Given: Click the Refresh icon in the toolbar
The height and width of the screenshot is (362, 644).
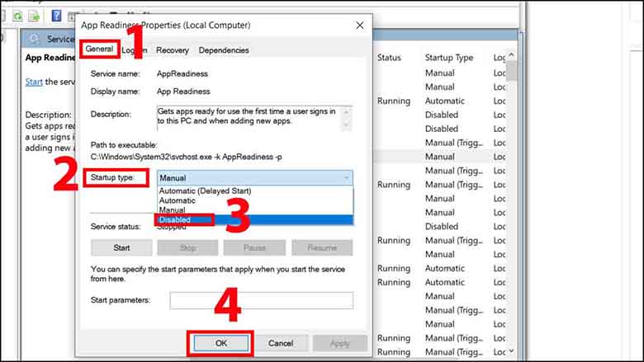Looking at the screenshot, I should (16, 16).
